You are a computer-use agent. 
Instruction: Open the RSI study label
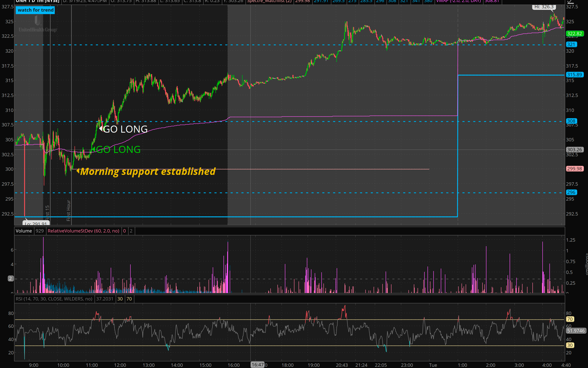pos(54,299)
